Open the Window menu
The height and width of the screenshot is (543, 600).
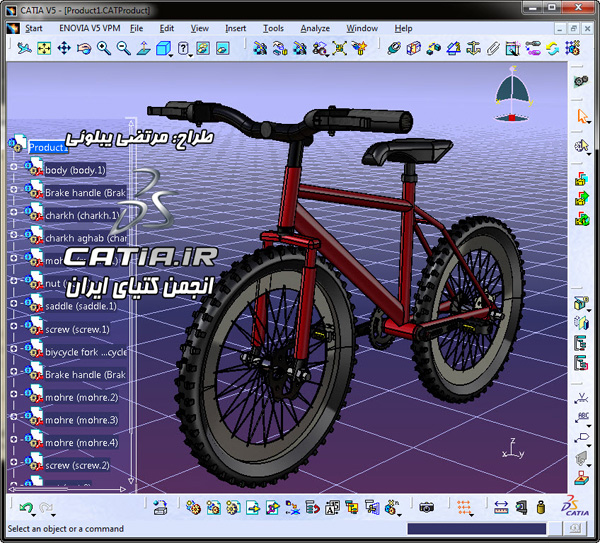(362, 28)
